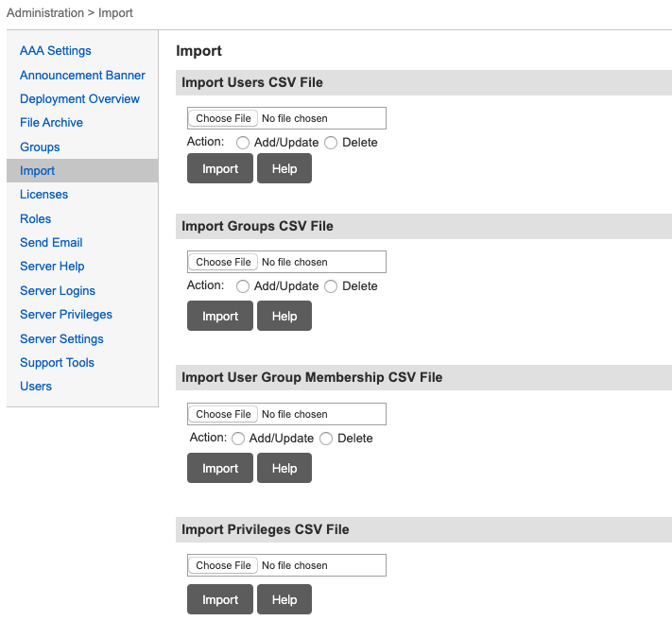672x638 pixels.
Task: Open Help for User Group Membership import
Action: click(284, 468)
